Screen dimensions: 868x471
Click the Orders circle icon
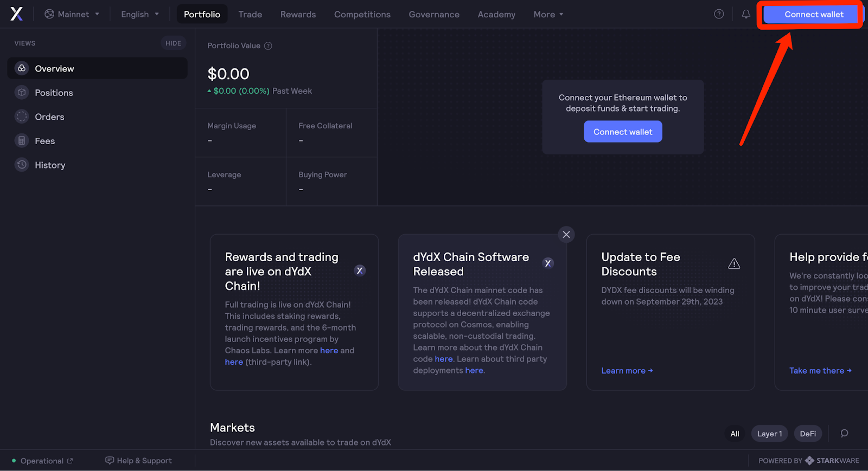point(22,117)
